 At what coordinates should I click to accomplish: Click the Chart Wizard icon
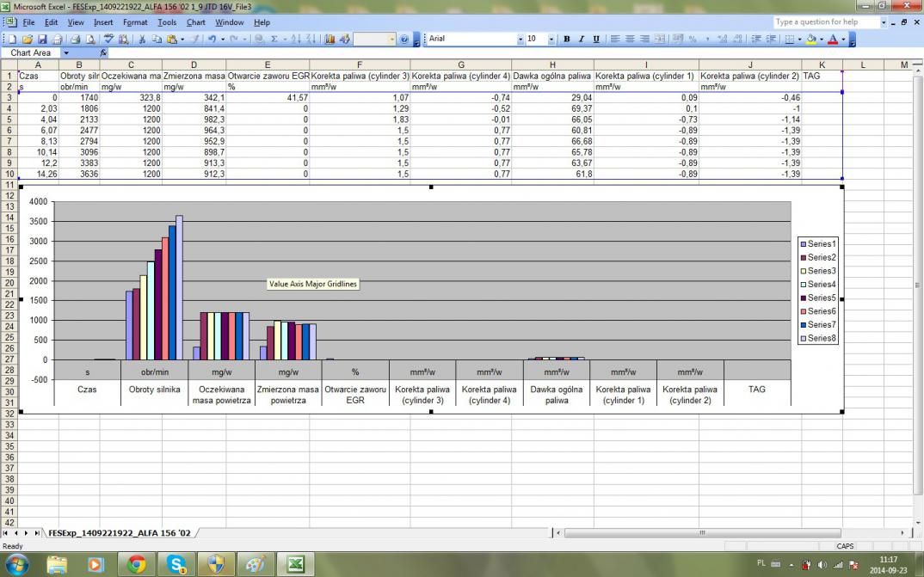[330, 40]
